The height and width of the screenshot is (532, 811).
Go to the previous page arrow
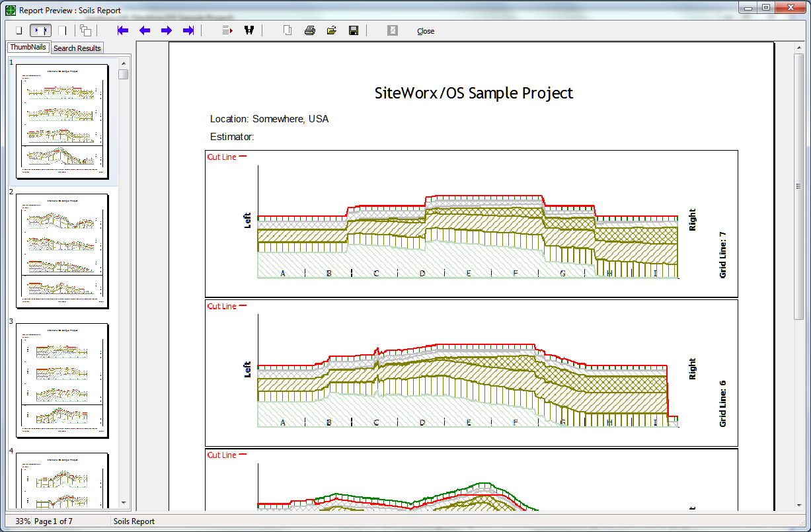[x=144, y=30]
